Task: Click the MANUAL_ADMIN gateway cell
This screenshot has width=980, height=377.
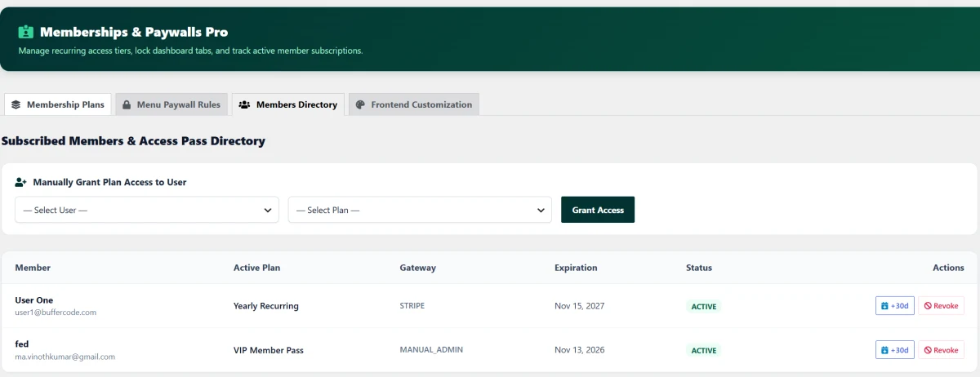Action: click(x=431, y=350)
